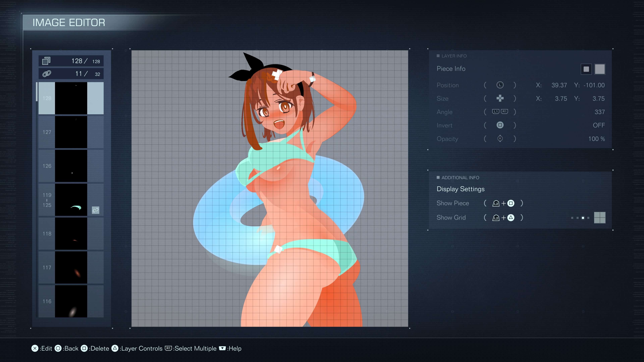Select layer 118 in the list
The image size is (644, 362).
coord(71,234)
